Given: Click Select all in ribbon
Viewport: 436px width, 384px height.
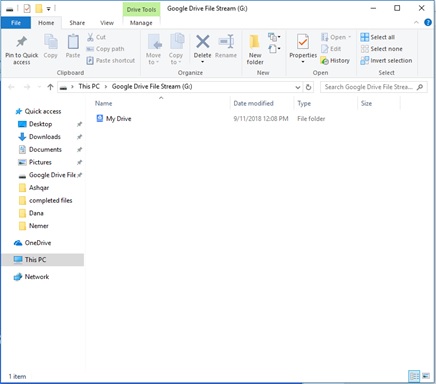Looking at the screenshot, I should point(378,37).
